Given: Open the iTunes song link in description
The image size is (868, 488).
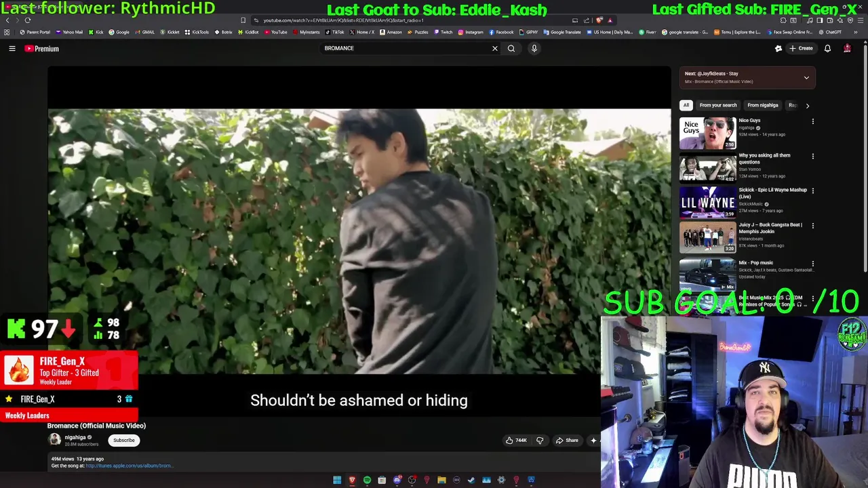Looking at the screenshot, I should click(x=128, y=466).
